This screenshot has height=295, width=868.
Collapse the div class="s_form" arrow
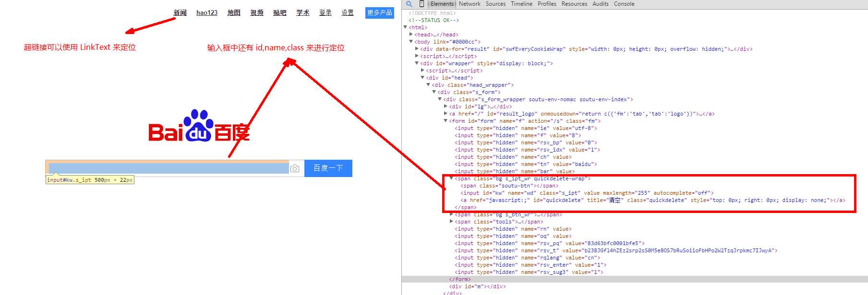[x=434, y=92]
